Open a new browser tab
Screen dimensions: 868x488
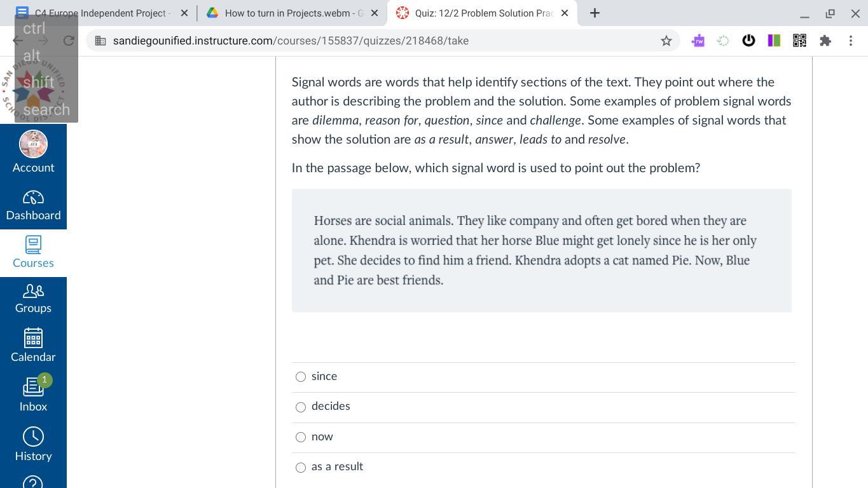click(595, 13)
